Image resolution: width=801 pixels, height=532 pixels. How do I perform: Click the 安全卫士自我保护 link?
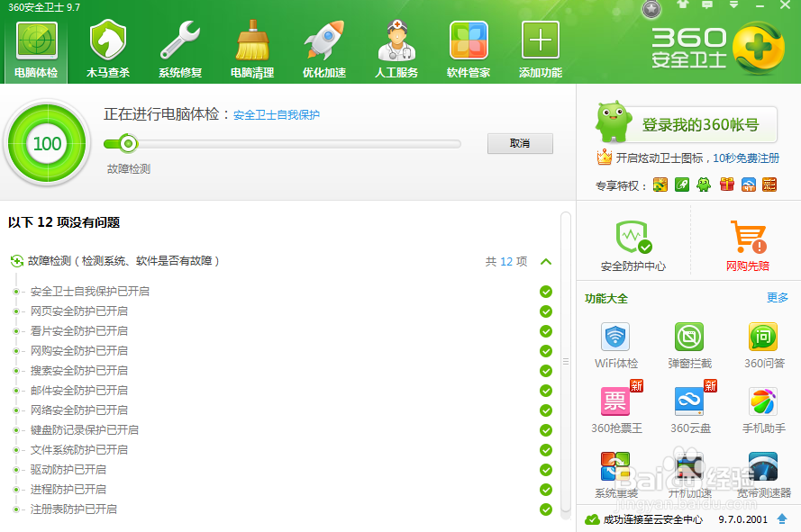tap(277, 115)
